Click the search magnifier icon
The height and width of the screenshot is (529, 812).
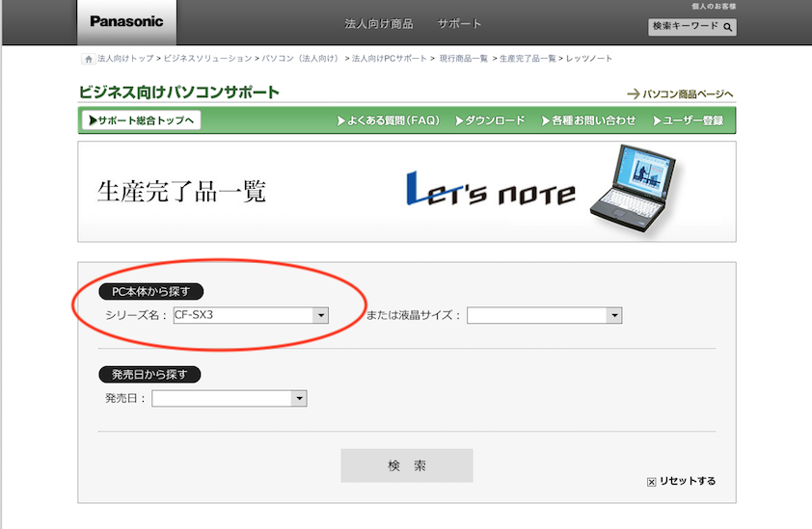click(x=727, y=27)
